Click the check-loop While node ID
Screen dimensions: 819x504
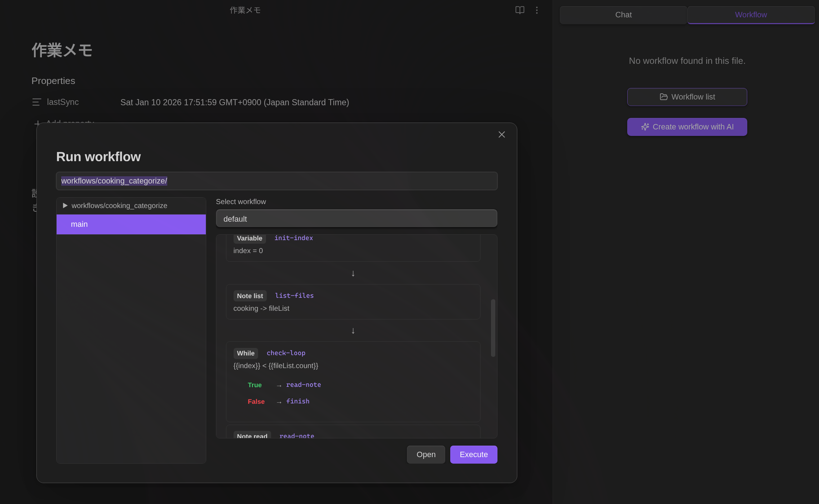[x=286, y=353]
